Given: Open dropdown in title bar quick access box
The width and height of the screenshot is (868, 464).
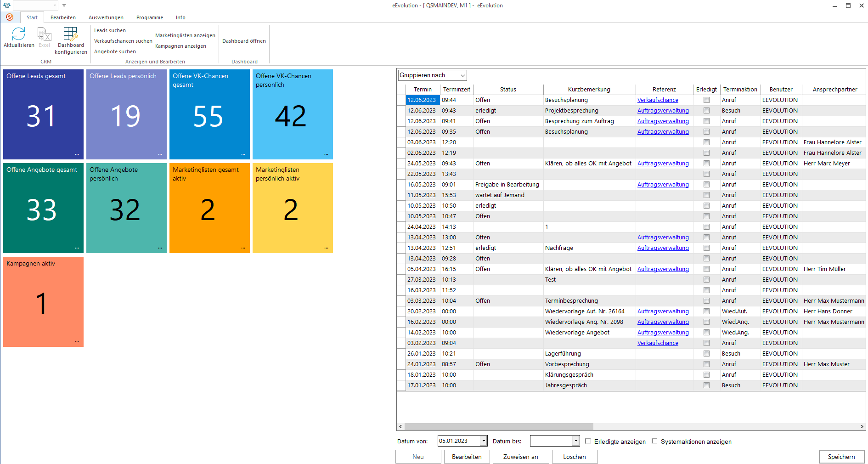Looking at the screenshot, I should pos(55,6).
